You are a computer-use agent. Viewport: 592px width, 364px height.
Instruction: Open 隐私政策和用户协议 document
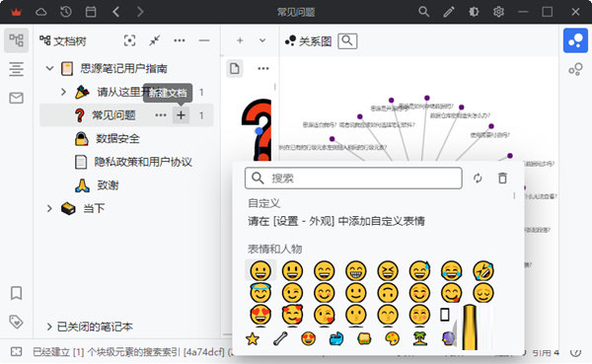pos(143,162)
